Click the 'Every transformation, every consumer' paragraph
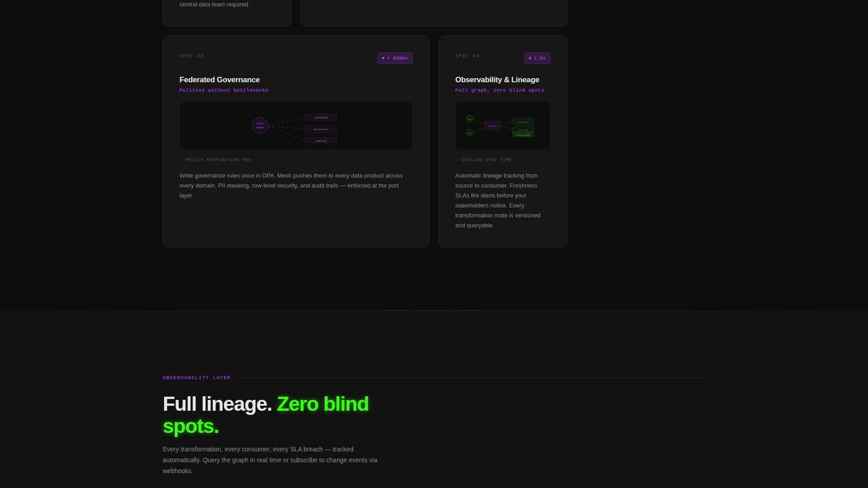868x488 pixels. point(270,460)
